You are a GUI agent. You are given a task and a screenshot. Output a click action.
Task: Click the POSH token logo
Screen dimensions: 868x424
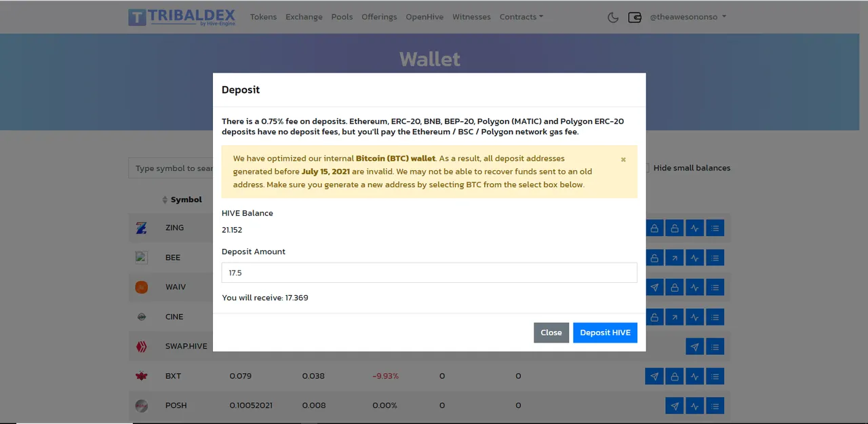(141, 406)
